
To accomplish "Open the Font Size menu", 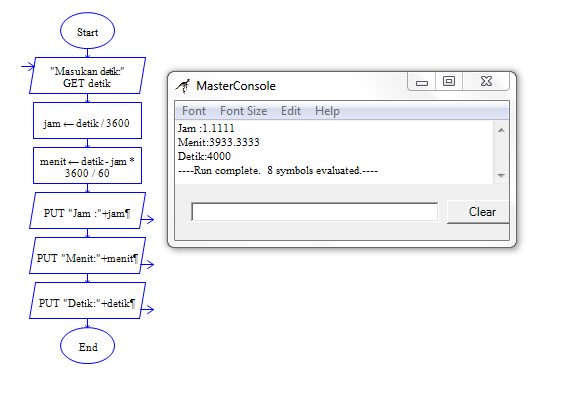I will (x=244, y=111).
